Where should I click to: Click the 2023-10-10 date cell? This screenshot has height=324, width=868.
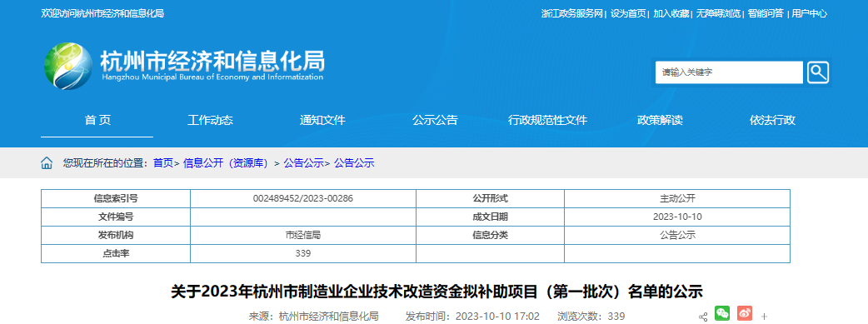point(677,217)
